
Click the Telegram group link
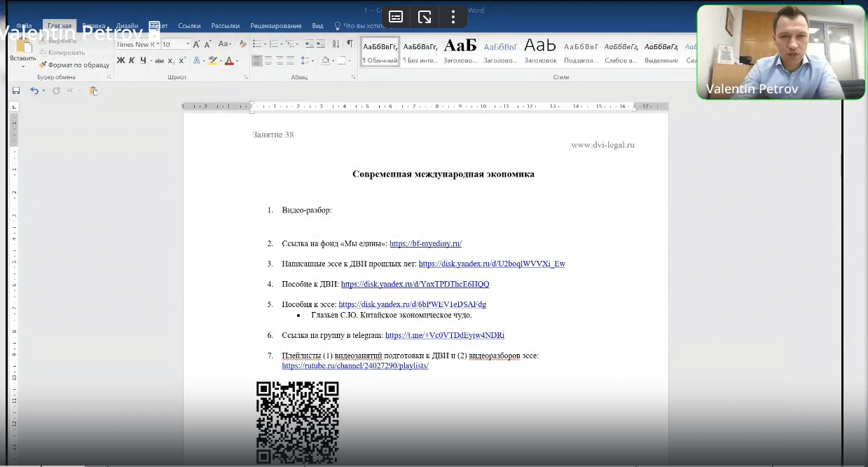[x=445, y=335]
